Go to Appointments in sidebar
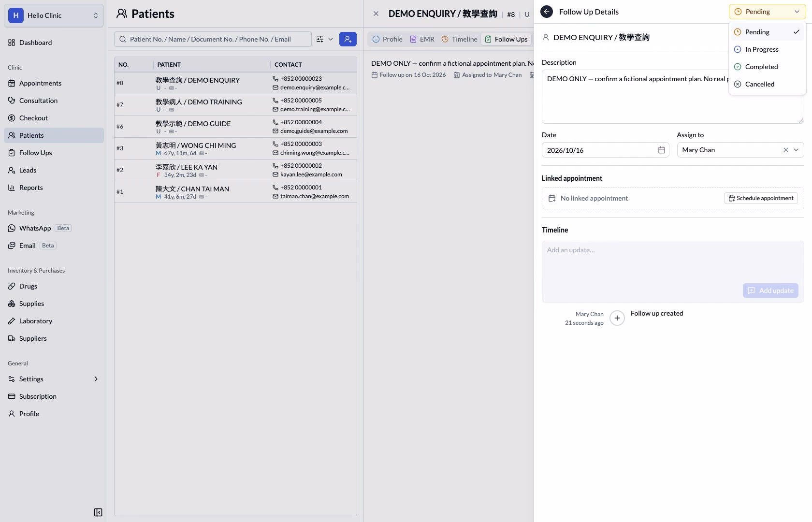812x522 pixels. (x=54, y=83)
